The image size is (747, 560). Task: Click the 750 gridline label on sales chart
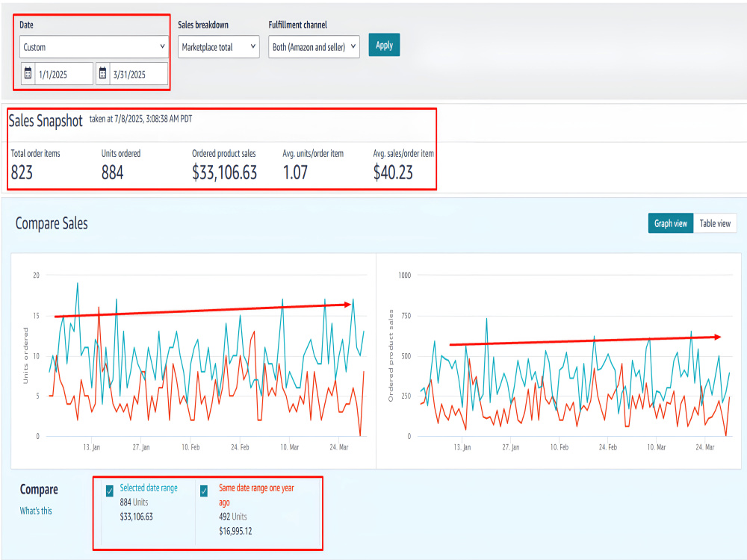pyautogui.click(x=406, y=316)
